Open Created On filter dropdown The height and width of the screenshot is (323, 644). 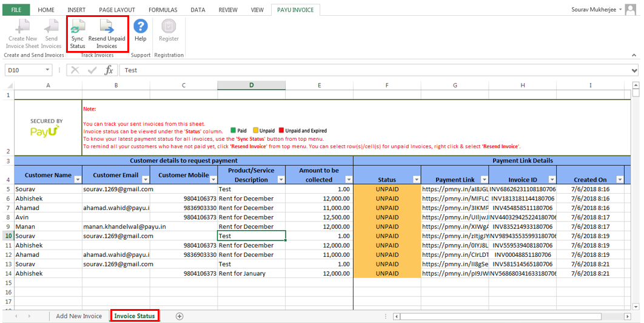click(x=620, y=179)
